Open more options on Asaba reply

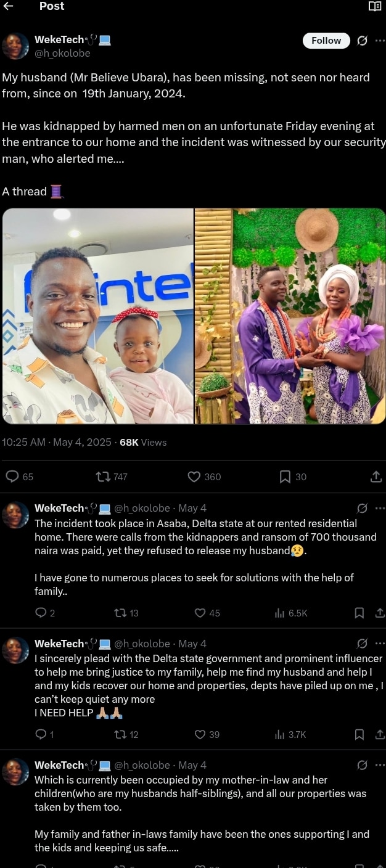coord(380,508)
